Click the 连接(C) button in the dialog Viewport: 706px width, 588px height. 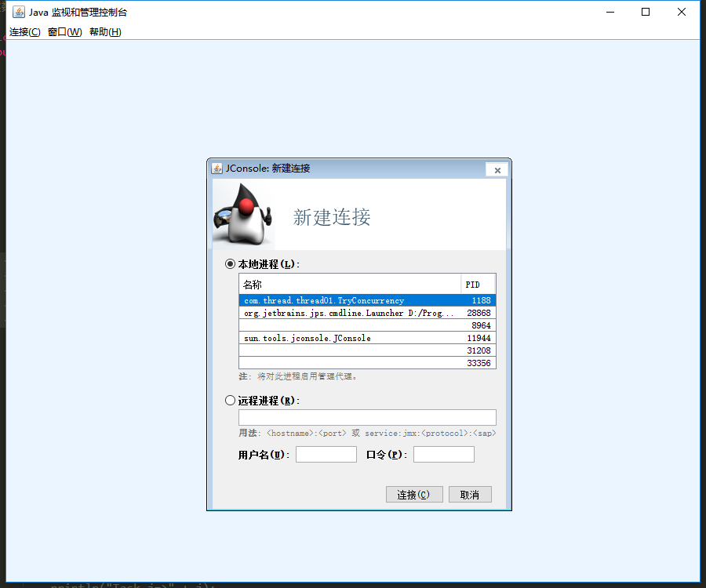point(414,495)
